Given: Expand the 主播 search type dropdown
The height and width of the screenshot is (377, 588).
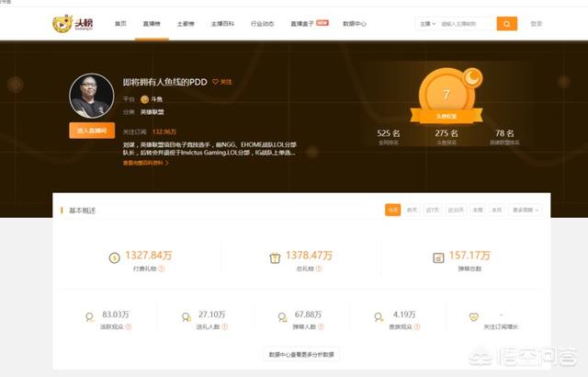Looking at the screenshot, I should pos(427,24).
